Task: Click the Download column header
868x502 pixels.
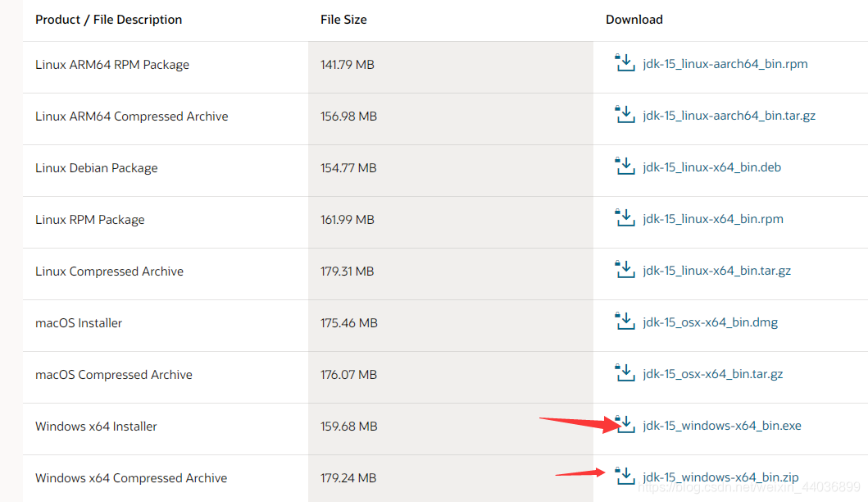Action: [x=634, y=20]
